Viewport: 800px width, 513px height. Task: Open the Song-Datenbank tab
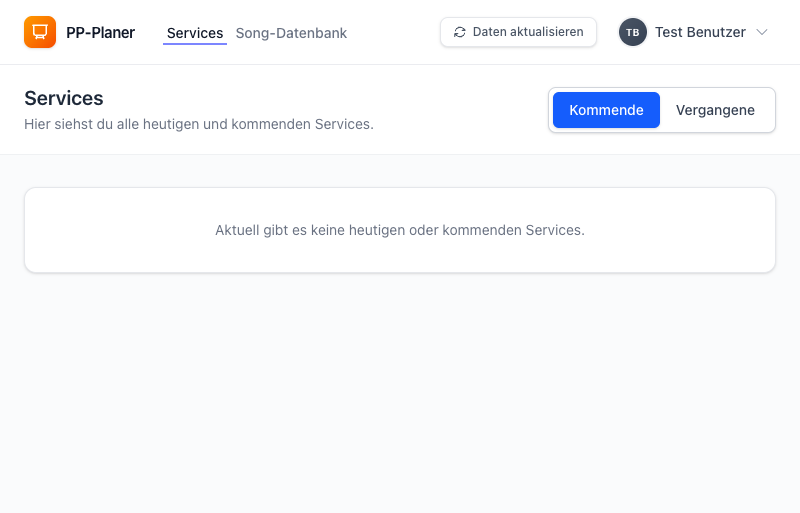[291, 33]
